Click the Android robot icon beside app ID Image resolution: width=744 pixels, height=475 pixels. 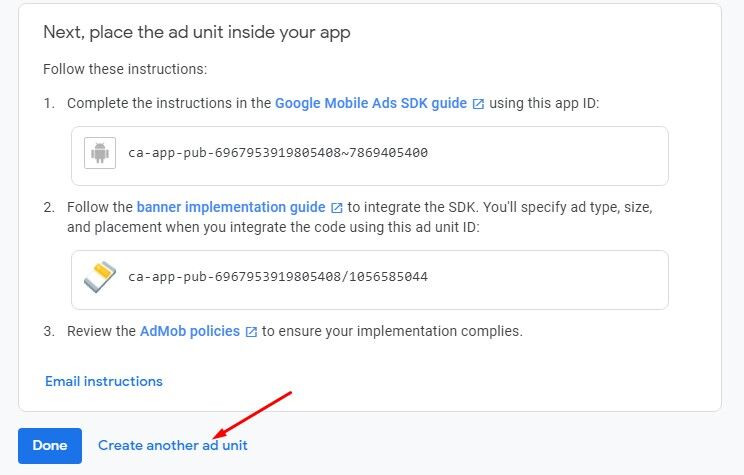pyautogui.click(x=100, y=153)
